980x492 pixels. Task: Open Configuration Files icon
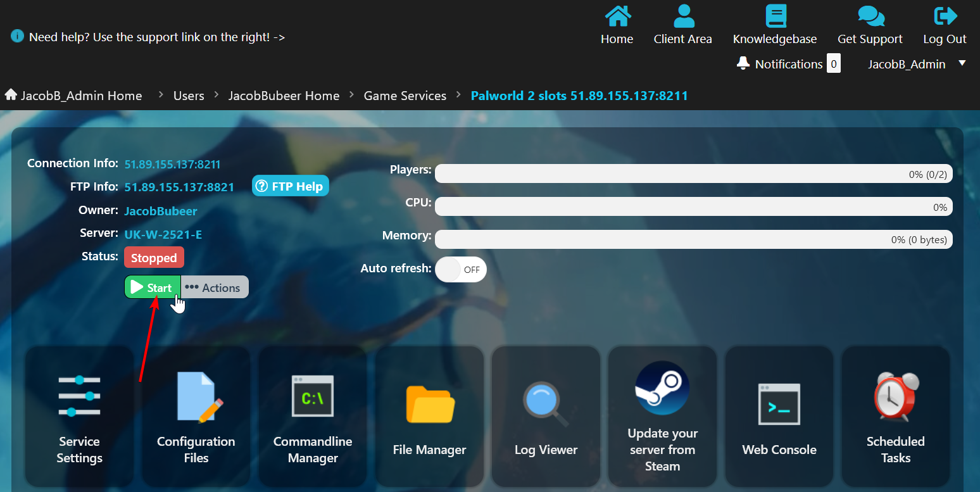[196, 397]
